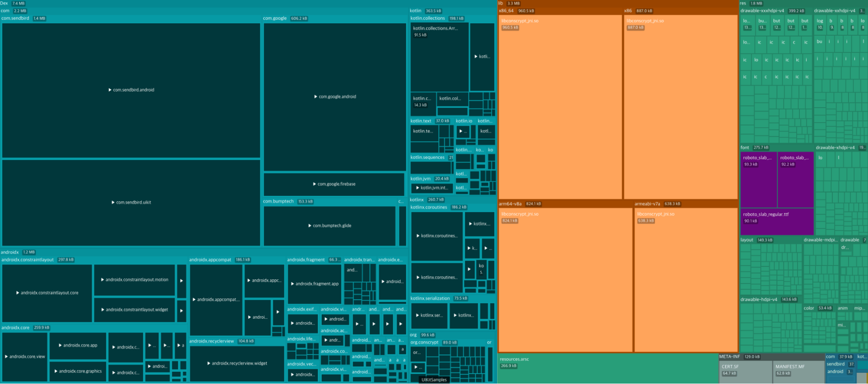The image size is (868, 384).
Task: Click the armeabi-v7a 638.3 kB header
Action: click(x=658, y=204)
